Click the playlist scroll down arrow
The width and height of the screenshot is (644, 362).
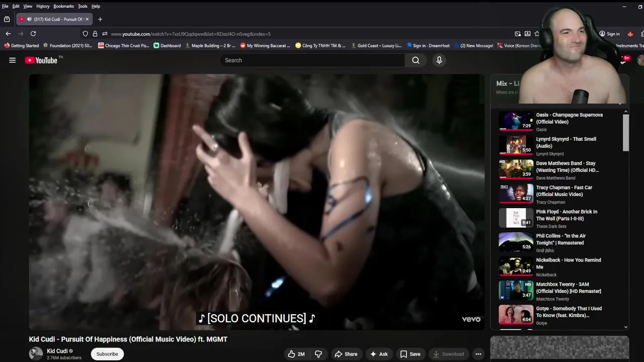626,327
